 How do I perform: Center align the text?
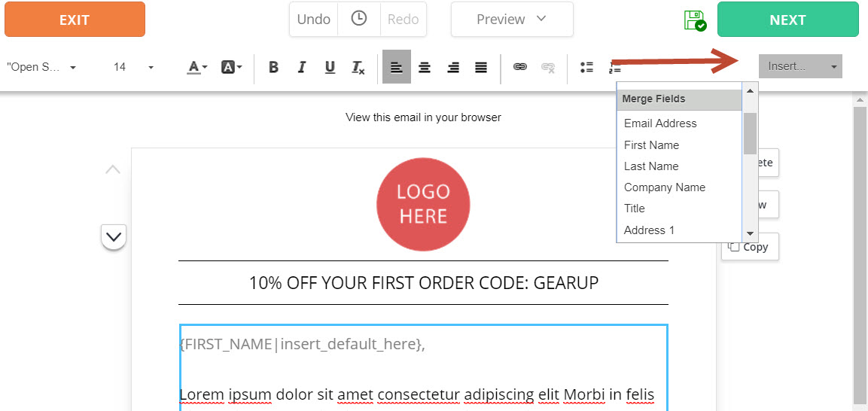tap(425, 68)
